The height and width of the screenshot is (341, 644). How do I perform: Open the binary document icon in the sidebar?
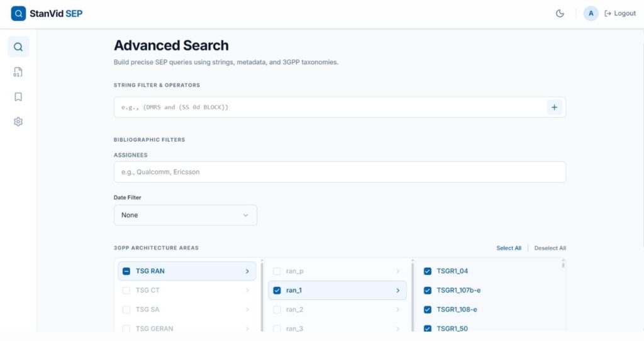pyautogui.click(x=18, y=72)
